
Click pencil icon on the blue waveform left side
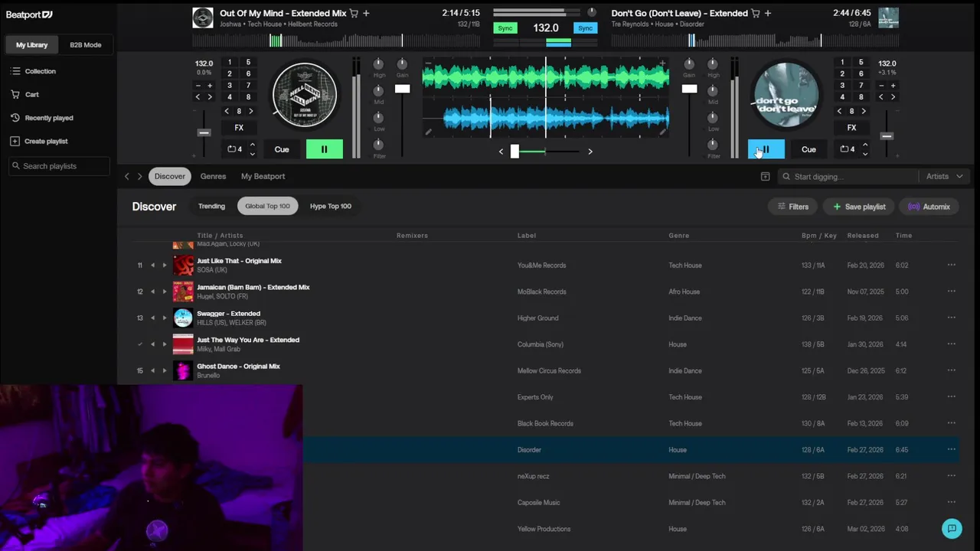point(428,132)
